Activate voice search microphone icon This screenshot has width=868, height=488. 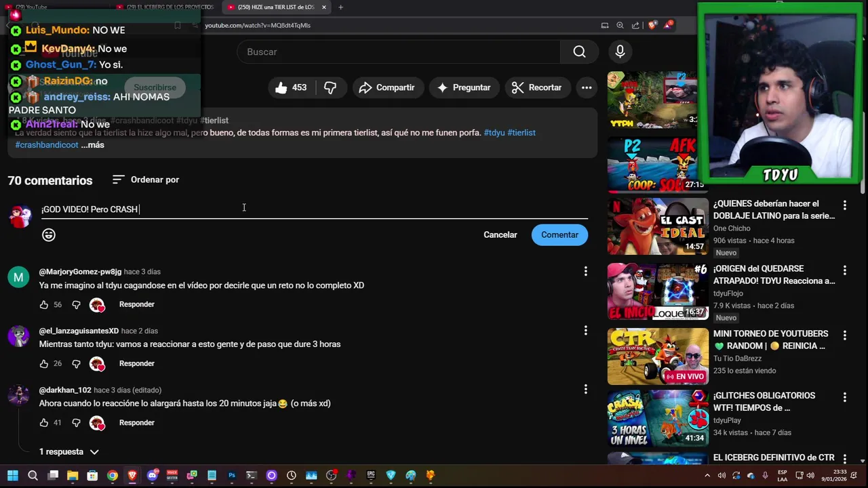[620, 52]
